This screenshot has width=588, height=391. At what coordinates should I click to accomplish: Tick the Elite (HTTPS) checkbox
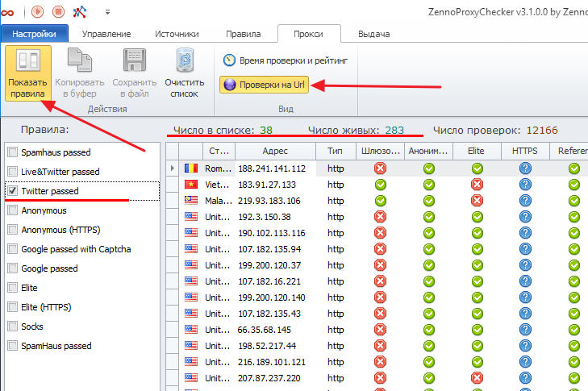coord(12,307)
